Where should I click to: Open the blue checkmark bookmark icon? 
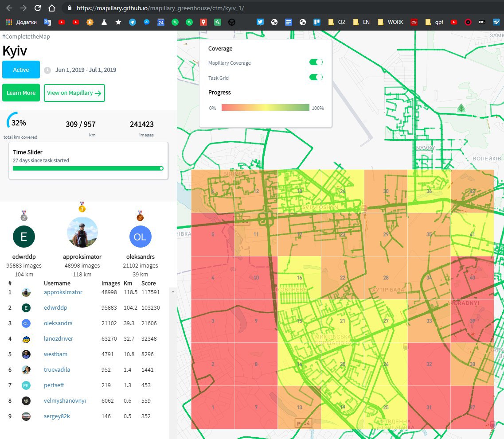coord(496,22)
